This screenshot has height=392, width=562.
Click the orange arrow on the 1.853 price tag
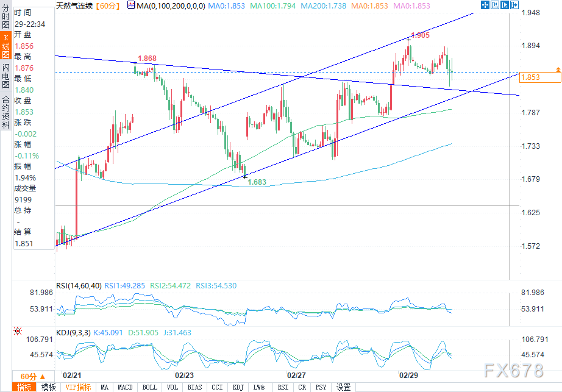tap(558, 69)
